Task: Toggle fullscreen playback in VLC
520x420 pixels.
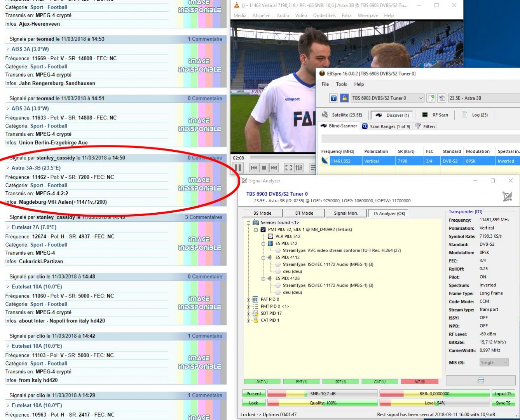Action: 289,168
